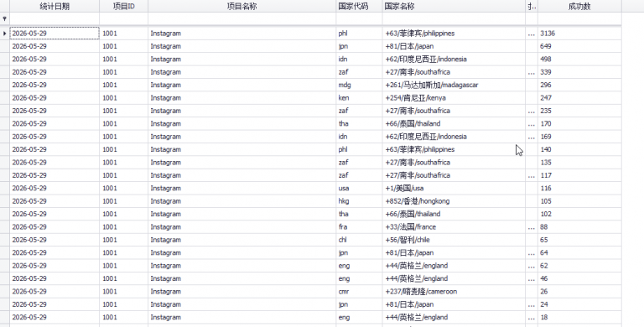Click the filter box under 国家名称
Image resolution: width=644 pixels, height=327 pixels.
454,19
